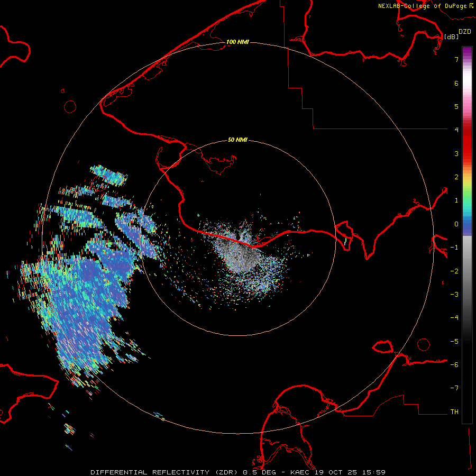Click the -7 value on color scale
476x476 pixels.
pyautogui.click(x=454, y=388)
